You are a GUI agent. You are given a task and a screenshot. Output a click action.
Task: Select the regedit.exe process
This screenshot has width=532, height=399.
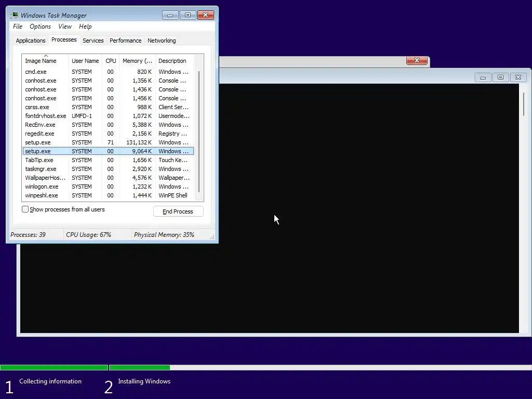(x=108, y=134)
